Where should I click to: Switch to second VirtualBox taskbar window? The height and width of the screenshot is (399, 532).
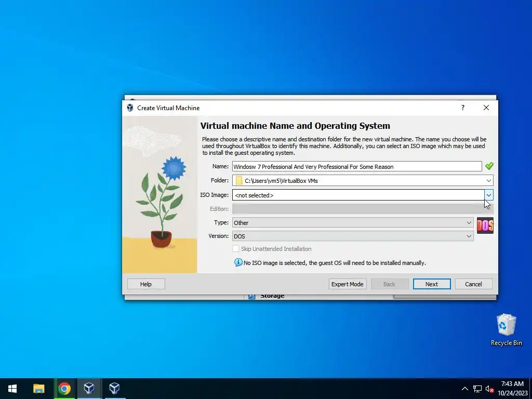pos(114,389)
